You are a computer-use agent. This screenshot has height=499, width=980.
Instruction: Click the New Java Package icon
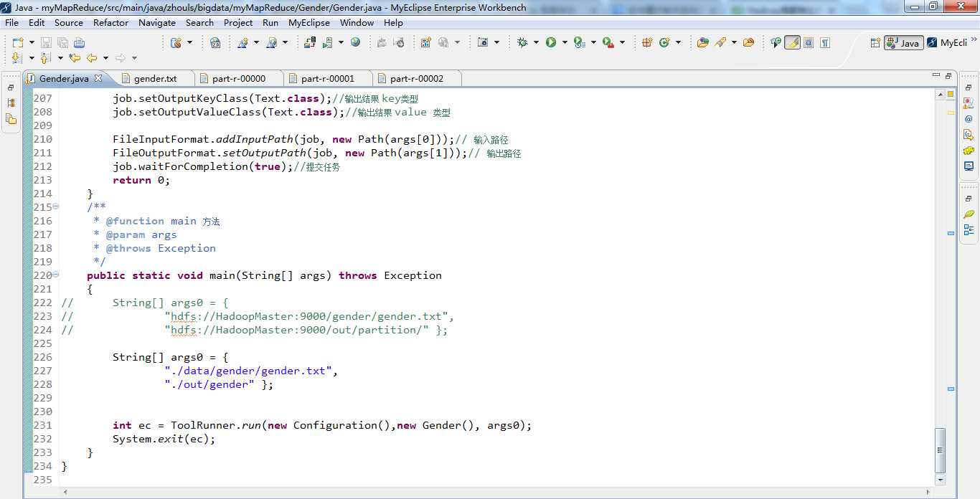click(x=647, y=42)
